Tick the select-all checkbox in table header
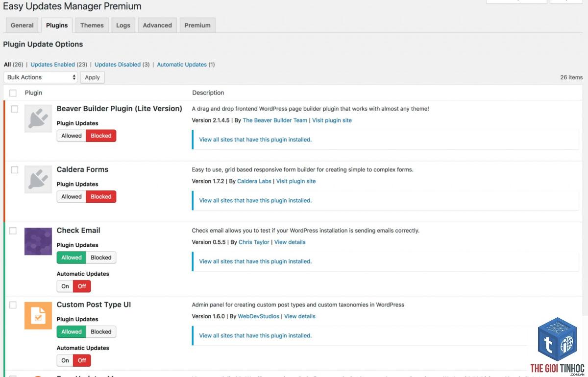This screenshot has height=377, width=588. (13, 93)
